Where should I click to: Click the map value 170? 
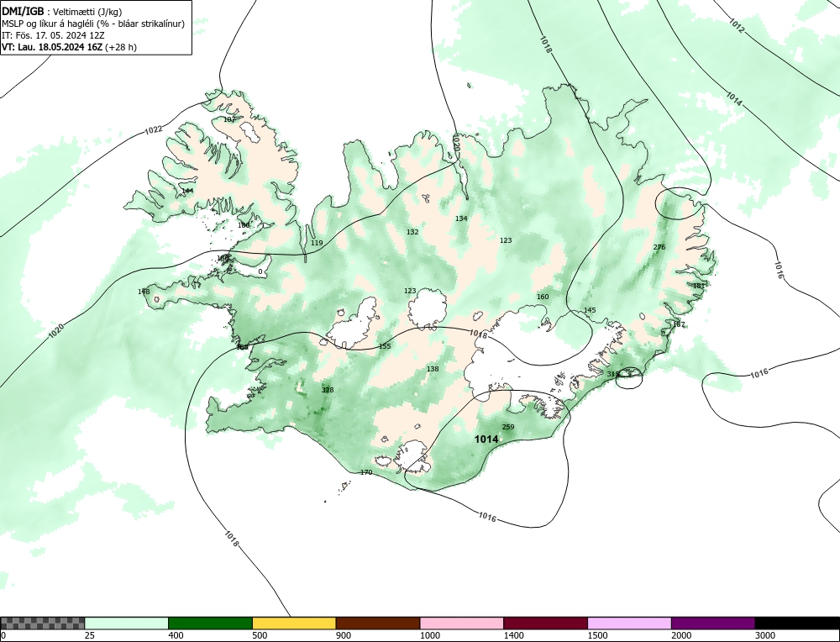pyautogui.click(x=366, y=472)
